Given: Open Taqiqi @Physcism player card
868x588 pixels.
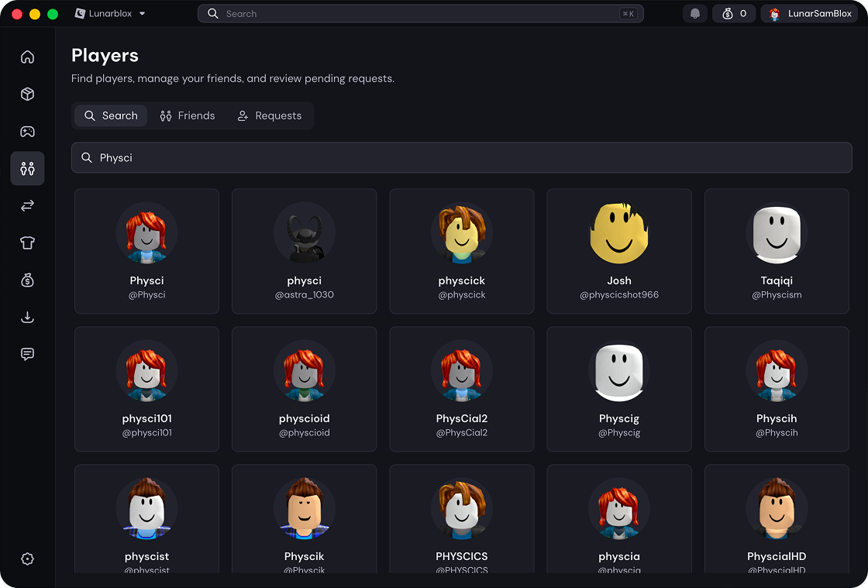Looking at the screenshot, I should (777, 251).
